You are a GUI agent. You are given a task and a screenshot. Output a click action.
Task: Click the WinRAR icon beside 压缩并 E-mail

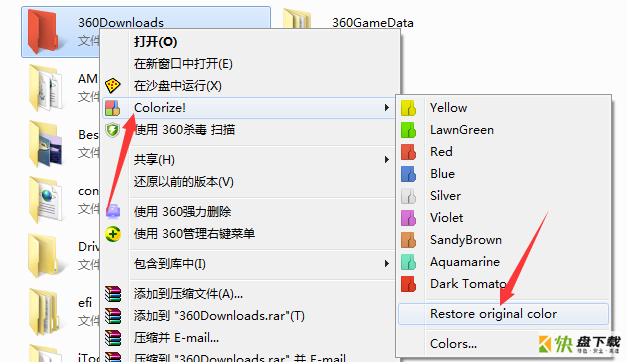tap(113, 338)
